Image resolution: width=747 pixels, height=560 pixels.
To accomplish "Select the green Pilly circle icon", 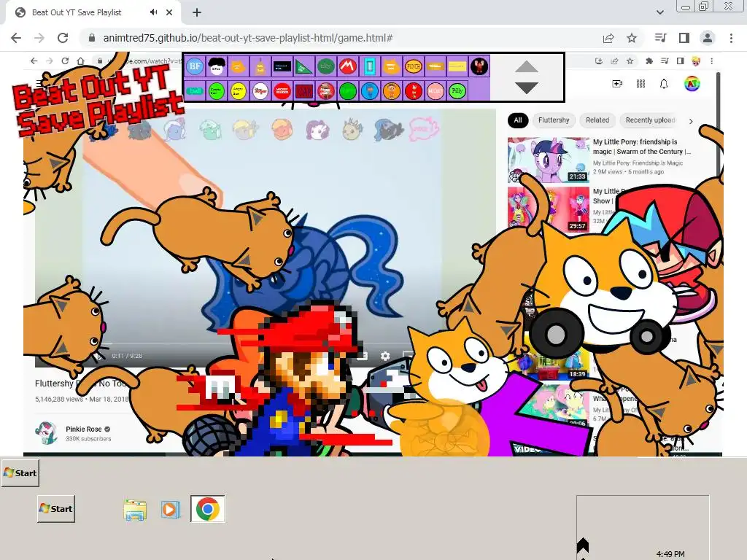I will 457,91.
